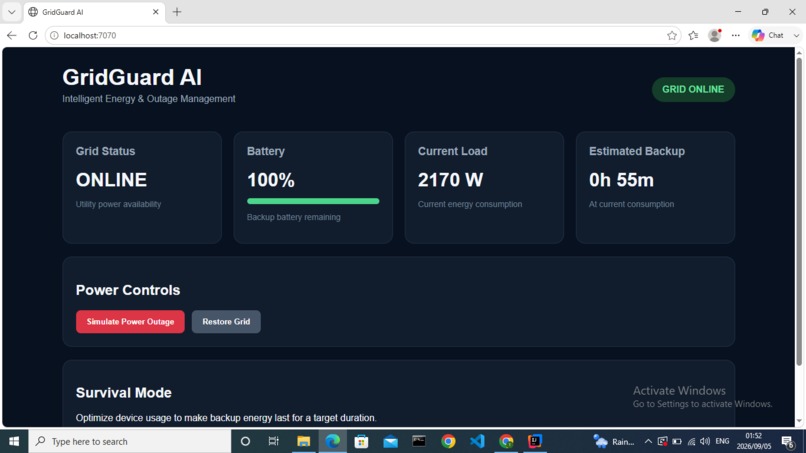The width and height of the screenshot is (806, 453).
Task: Click the ENG language indicator
Action: pyautogui.click(x=722, y=441)
